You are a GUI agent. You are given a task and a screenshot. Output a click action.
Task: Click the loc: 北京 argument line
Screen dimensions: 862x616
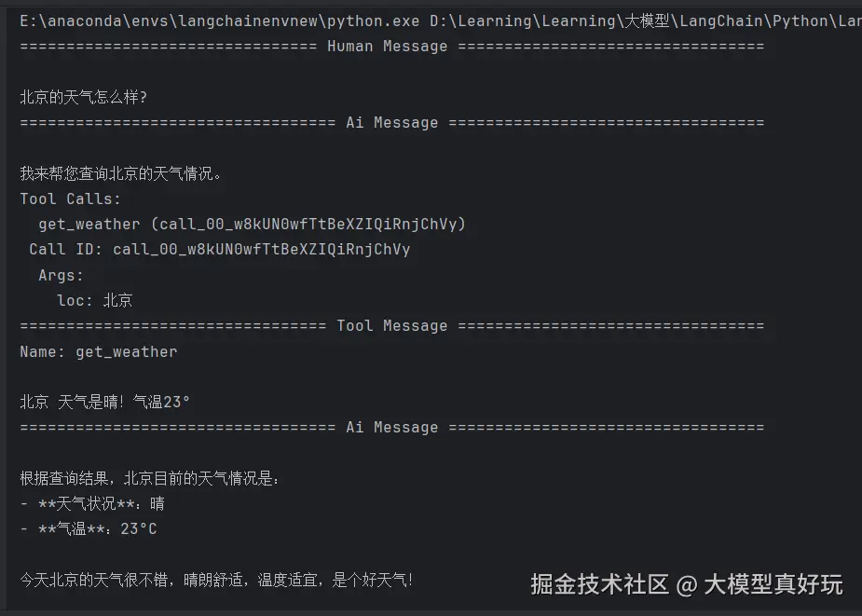coord(95,300)
